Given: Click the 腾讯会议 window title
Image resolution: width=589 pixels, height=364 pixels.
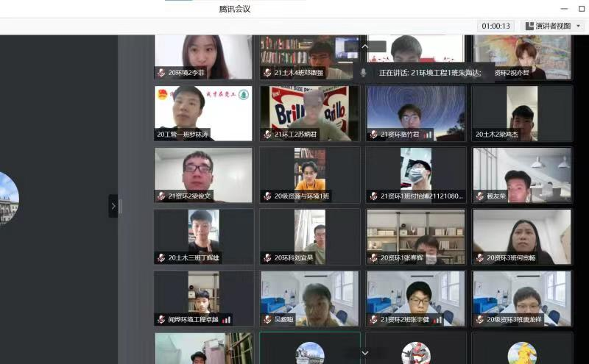Looking at the screenshot, I should [x=235, y=9].
